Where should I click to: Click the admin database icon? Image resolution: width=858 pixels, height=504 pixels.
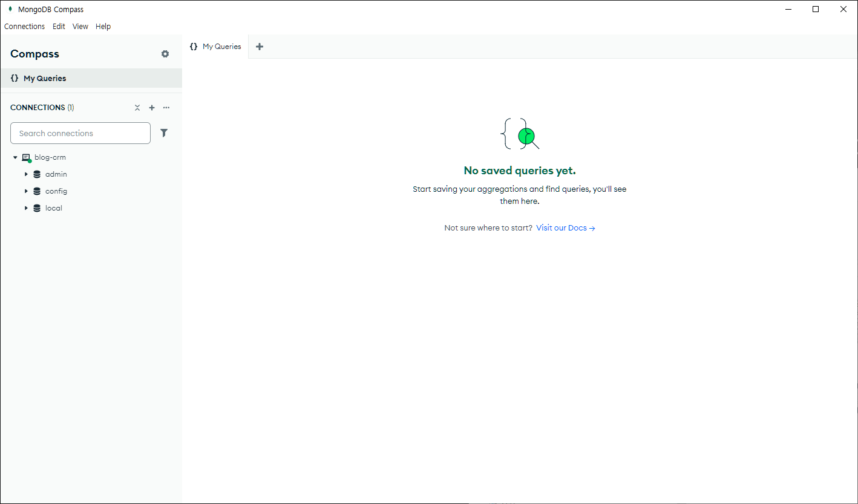37,174
